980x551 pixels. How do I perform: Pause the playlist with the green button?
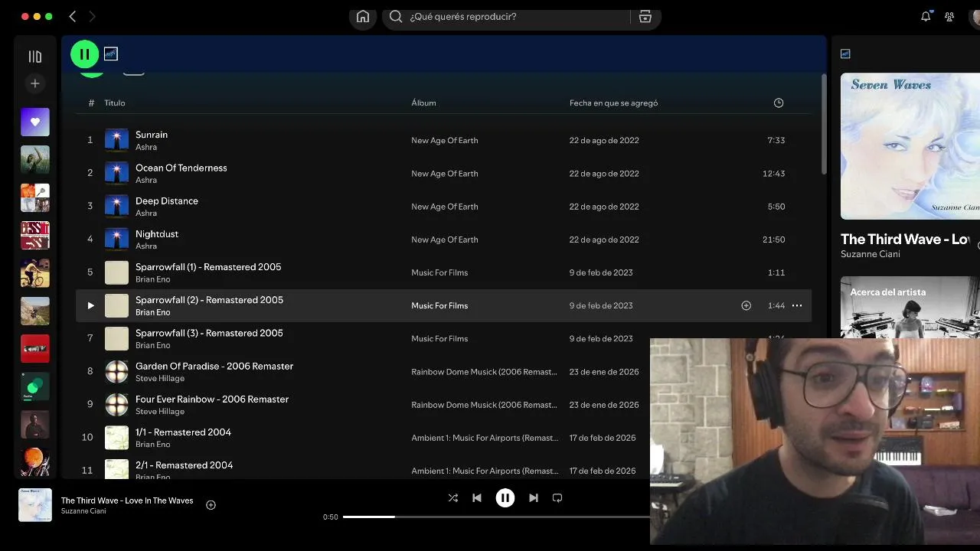85,54
